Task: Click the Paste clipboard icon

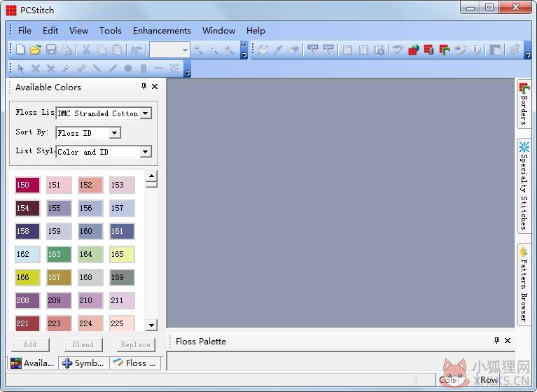Action: [117, 50]
